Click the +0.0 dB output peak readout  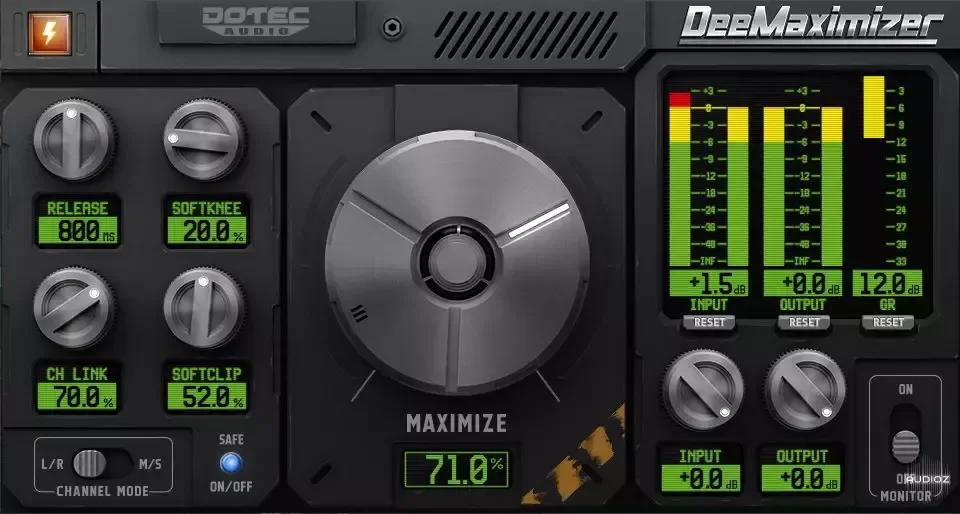click(x=803, y=283)
